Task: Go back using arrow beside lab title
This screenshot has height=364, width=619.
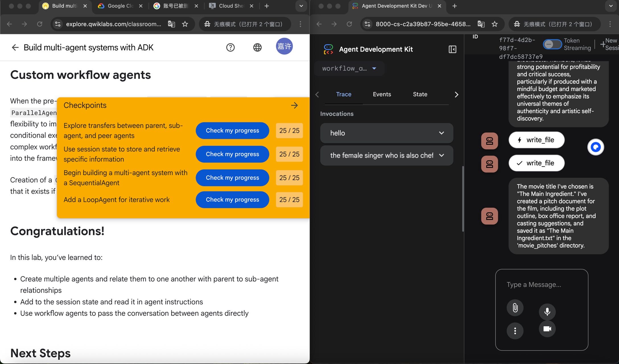Action: point(15,47)
